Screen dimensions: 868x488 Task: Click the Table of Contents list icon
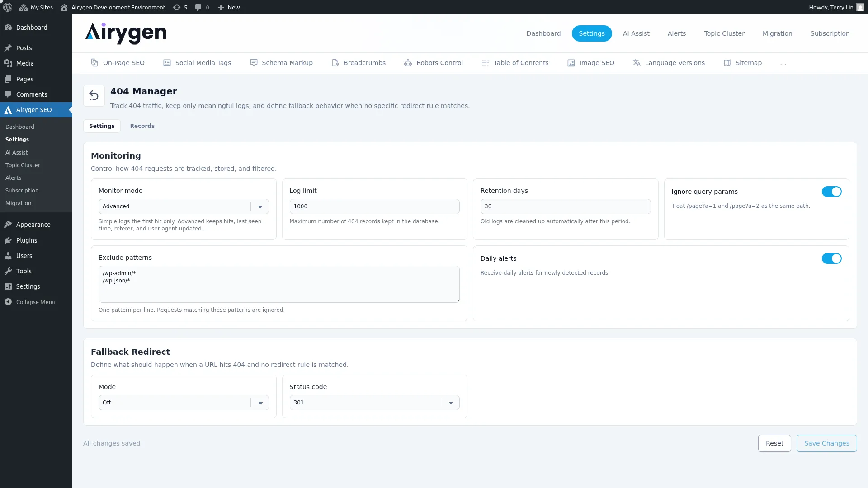(486, 63)
